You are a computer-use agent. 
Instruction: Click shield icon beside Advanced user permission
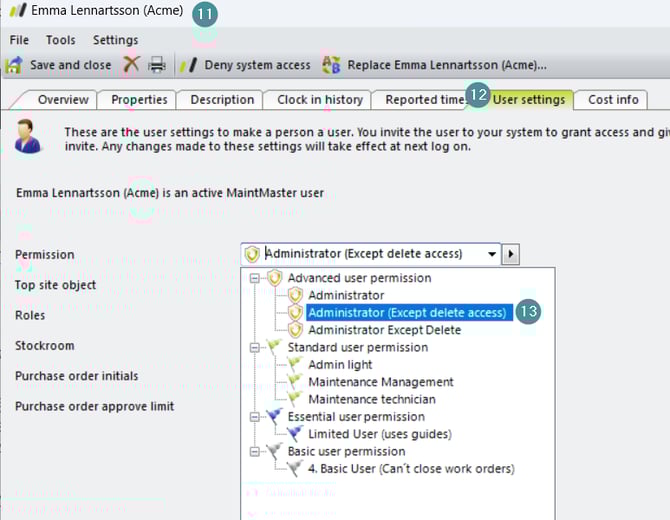(275, 278)
